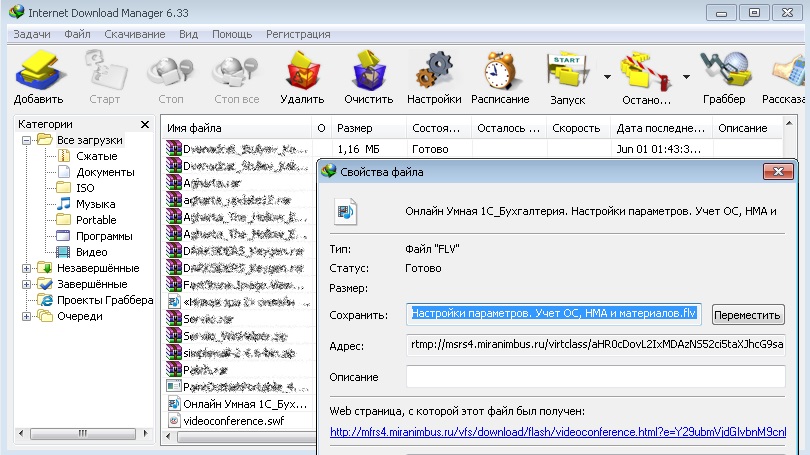Click the Описание input field in properties
This screenshot has height=455, width=810.
[x=596, y=376]
